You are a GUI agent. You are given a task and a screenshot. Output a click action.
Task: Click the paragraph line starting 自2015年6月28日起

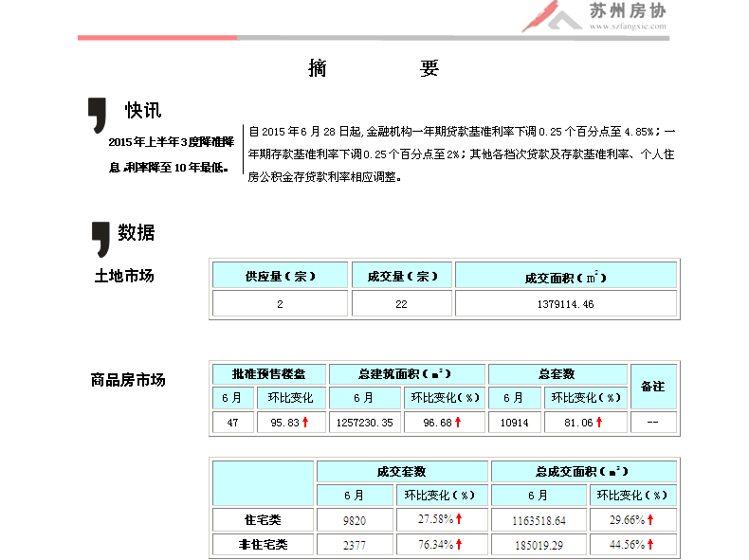462,132
